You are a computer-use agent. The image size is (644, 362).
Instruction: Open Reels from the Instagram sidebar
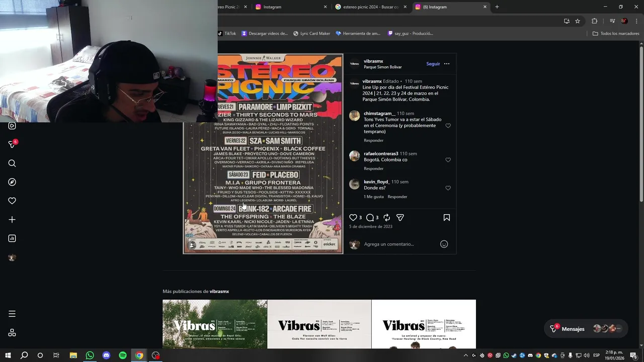(x=12, y=126)
